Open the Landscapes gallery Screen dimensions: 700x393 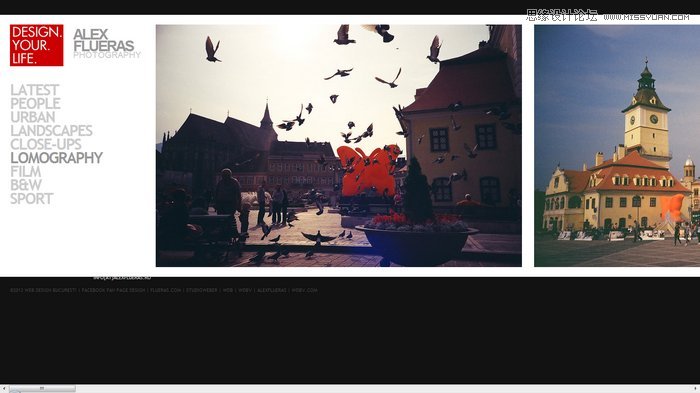[x=51, y=130]
